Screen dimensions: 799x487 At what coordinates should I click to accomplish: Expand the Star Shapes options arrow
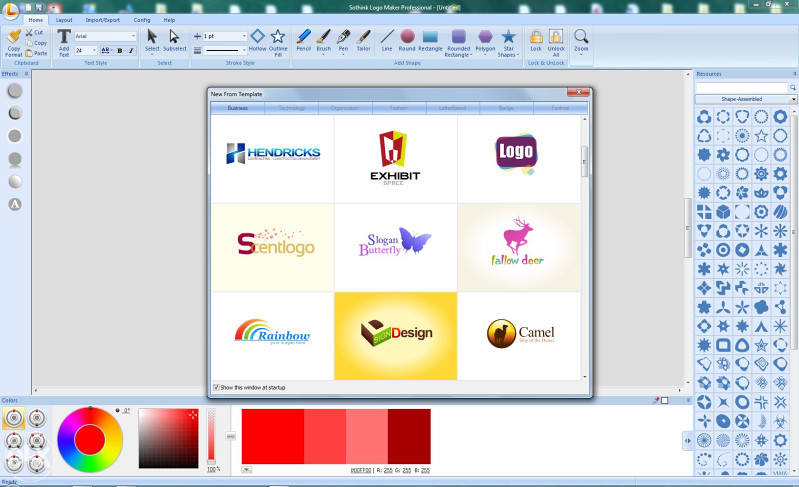point(518,55)
